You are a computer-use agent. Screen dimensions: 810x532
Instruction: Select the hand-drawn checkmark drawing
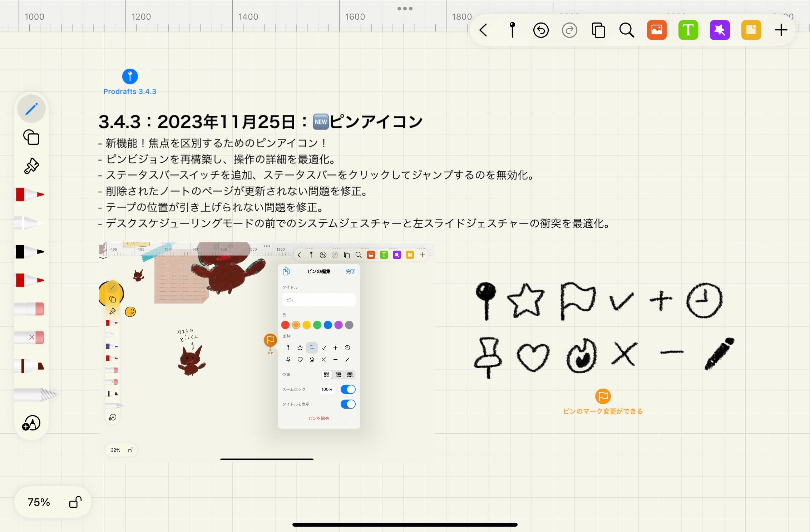pyautogui.click(x=621, y=301)
